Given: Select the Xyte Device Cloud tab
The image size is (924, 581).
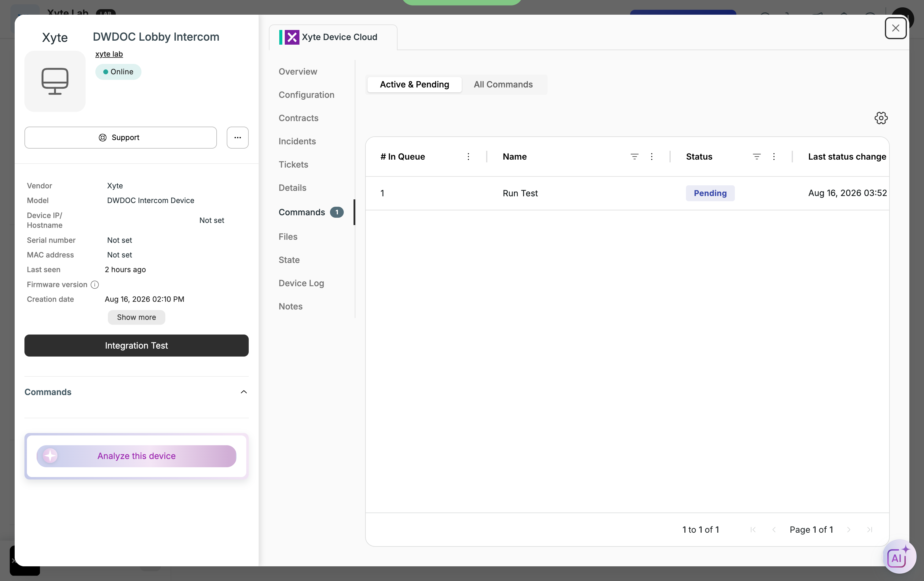Looking at the screenshot, I should [333, 37].
